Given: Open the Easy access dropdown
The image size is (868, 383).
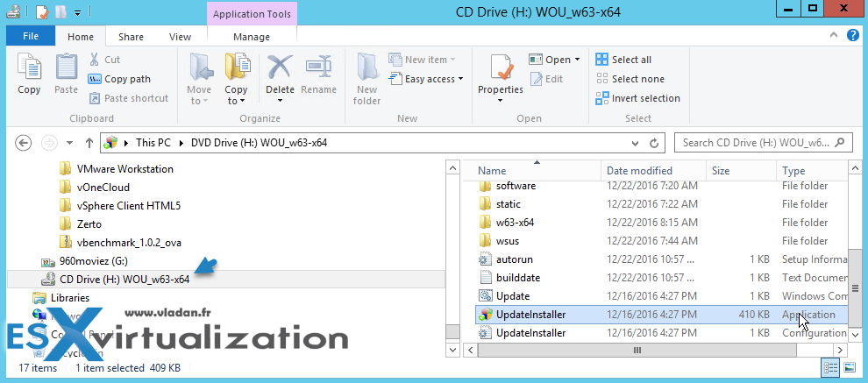Looking at the screenshot, I should pos(426,79).
